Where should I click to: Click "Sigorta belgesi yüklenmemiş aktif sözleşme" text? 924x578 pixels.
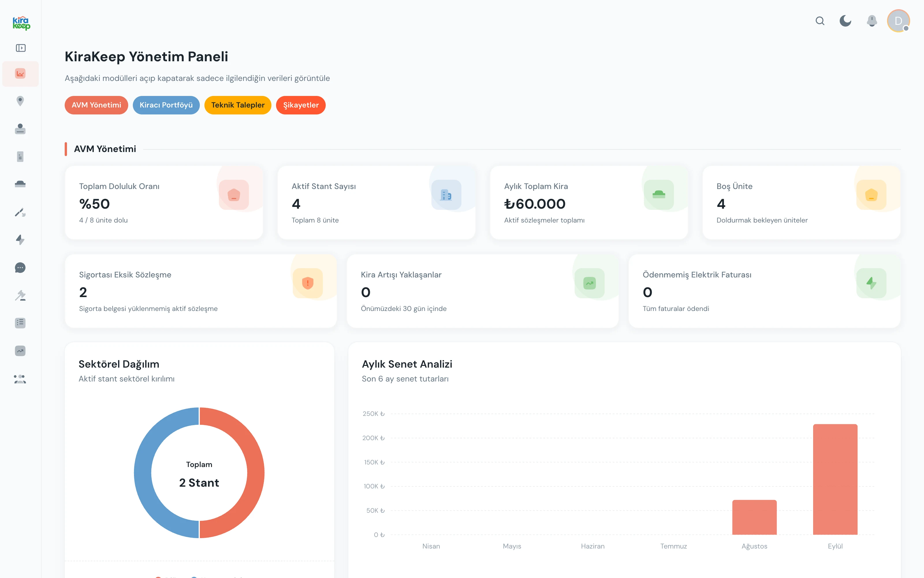point(148,308)
